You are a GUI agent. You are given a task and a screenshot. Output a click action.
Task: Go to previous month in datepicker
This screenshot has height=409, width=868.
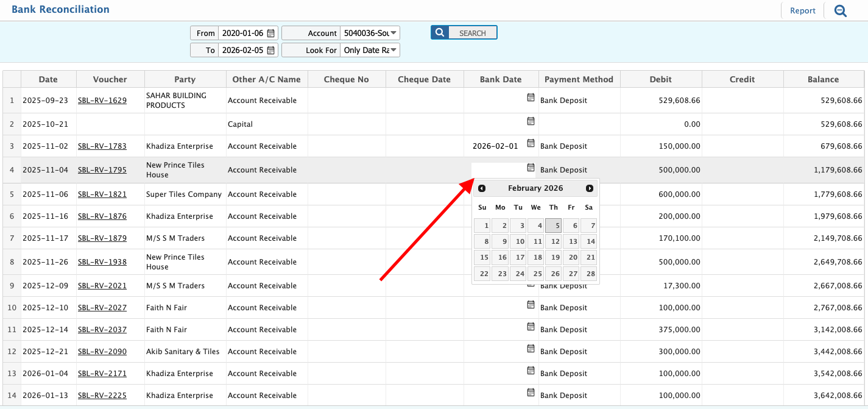(x=482, y=188)
